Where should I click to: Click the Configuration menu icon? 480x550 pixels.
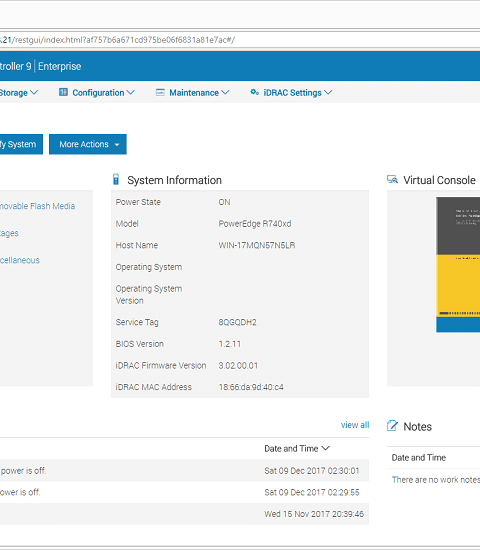point(63,92)
